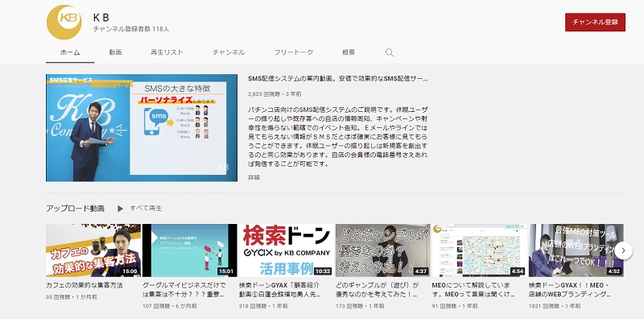
Task: Open the MEO map video thumbnail 4:54
Action: 479,251
